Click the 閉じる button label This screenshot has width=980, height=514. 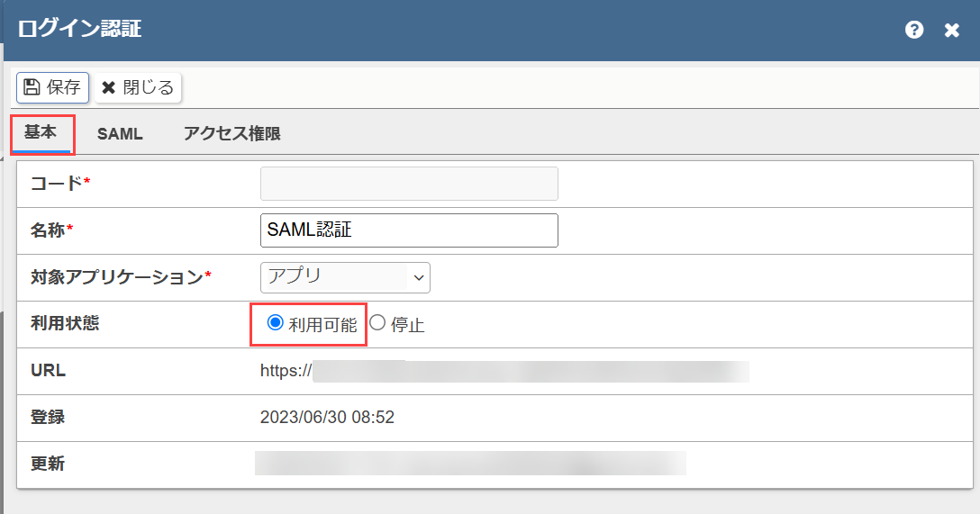pos(148,87)
